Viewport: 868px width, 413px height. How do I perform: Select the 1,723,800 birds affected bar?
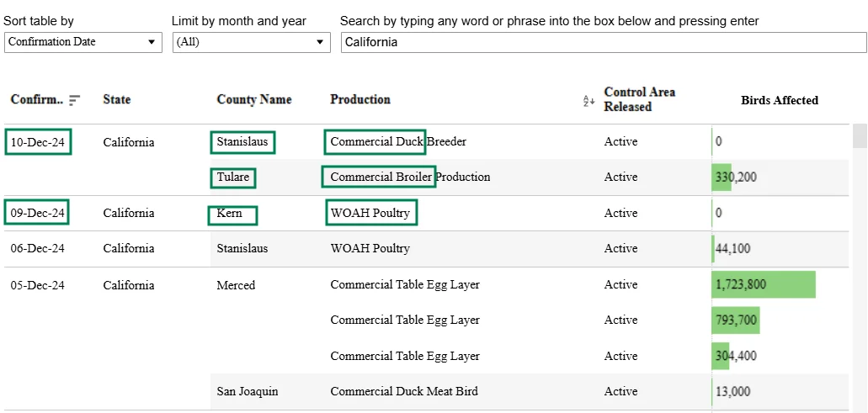click(764, 284)
